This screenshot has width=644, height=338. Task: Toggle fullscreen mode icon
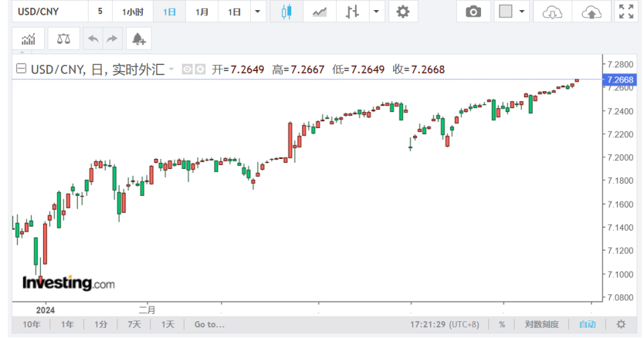[x=627, y=11]
